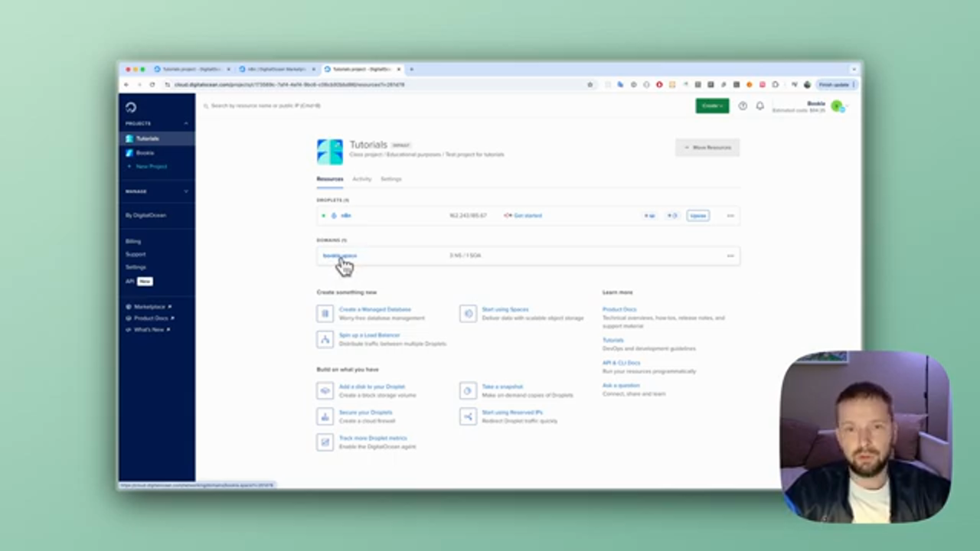Viewport: 980px width, 551px height.
Task: Switch to the n8n DigitalOcean Marketplace tab
Action: click(x=277, y=69)
